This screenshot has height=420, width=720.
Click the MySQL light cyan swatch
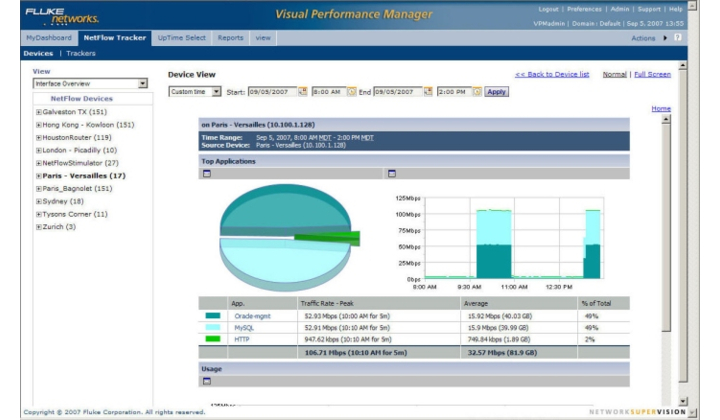[213, 327]
